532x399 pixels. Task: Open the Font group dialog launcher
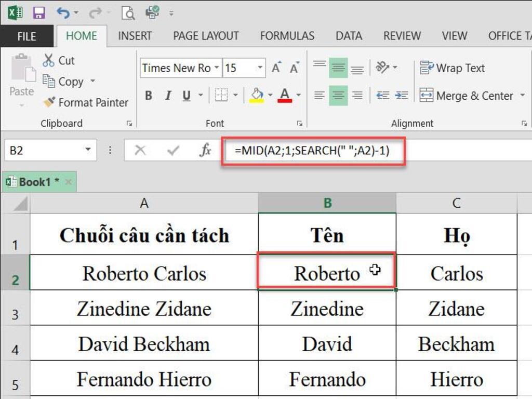click(x=299, y=124)
